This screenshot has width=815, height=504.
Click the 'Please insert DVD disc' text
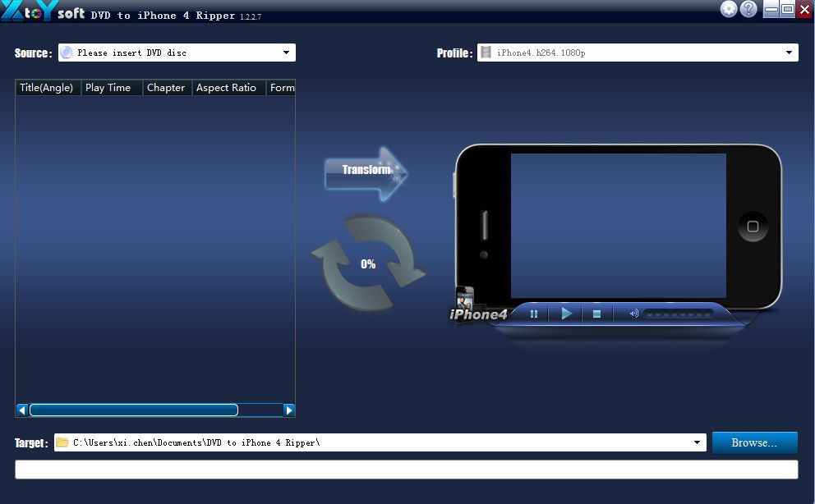[x=132, y=53]
